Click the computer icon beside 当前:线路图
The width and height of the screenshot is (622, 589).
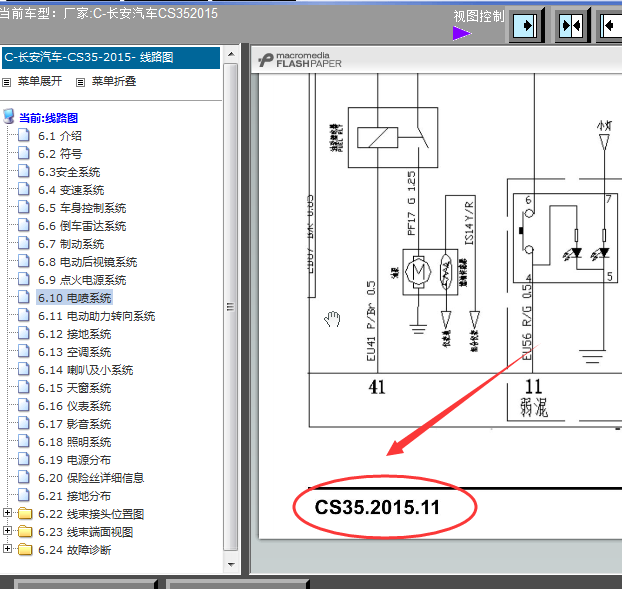pyautogui.click(x=9, y=117)
